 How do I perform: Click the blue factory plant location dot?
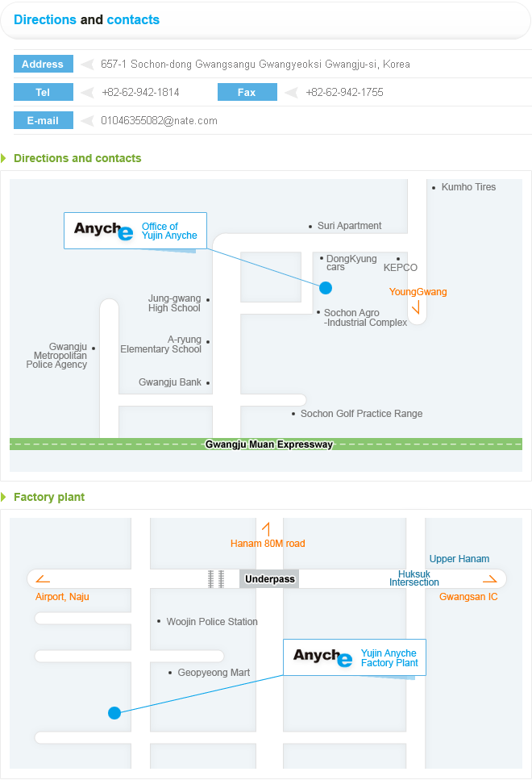click(114, 713)
